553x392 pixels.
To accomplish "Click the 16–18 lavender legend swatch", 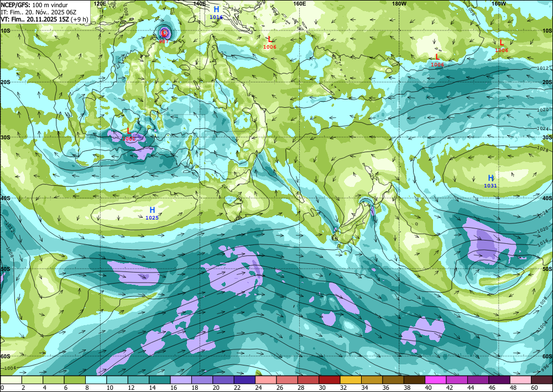I will (x=181, y=380).
